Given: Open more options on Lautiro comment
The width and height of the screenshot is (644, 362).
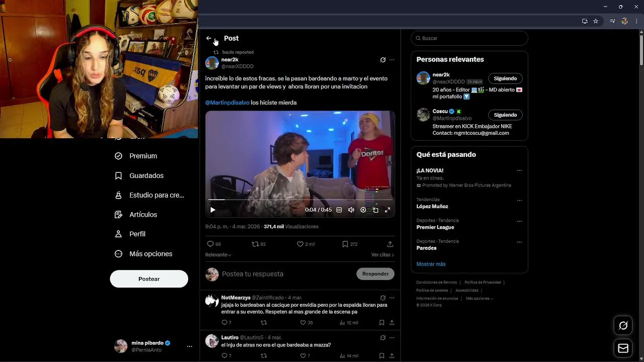Looking at the screenshot, I should (392, 337).
